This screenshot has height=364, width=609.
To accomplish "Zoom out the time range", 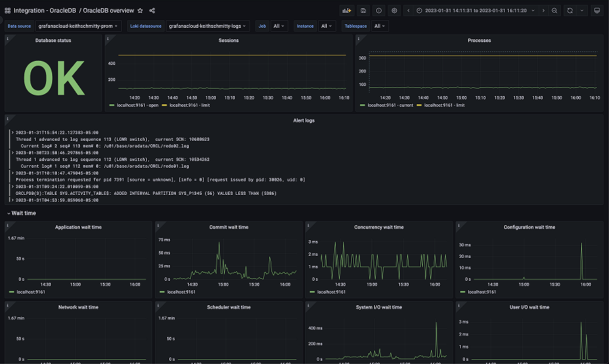I will click(x=554, y=11).
